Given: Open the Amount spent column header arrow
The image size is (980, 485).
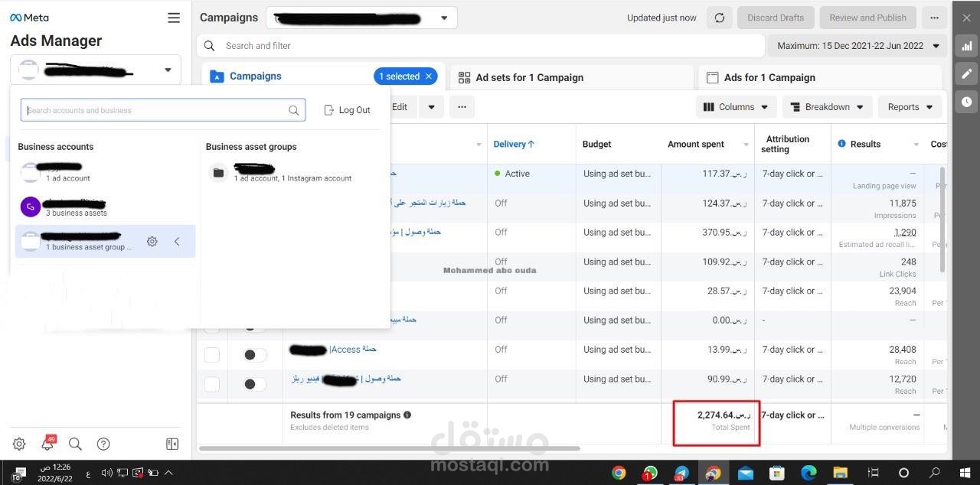Looking at the screenshot, I should (x=746, y=145).
